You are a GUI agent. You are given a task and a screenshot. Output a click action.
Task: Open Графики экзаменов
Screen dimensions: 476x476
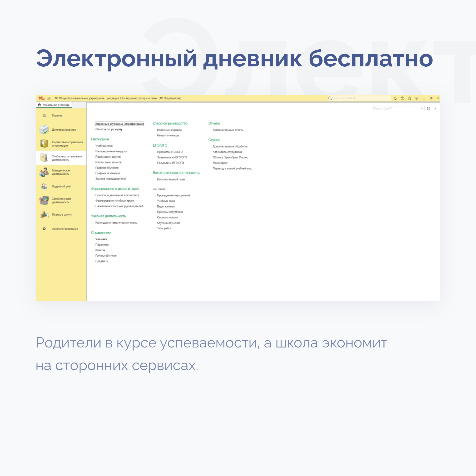[108, 173]
